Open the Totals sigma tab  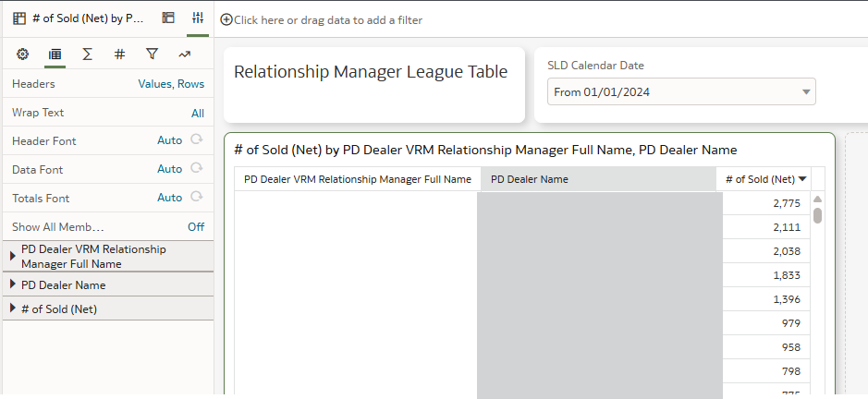(87, 54)
